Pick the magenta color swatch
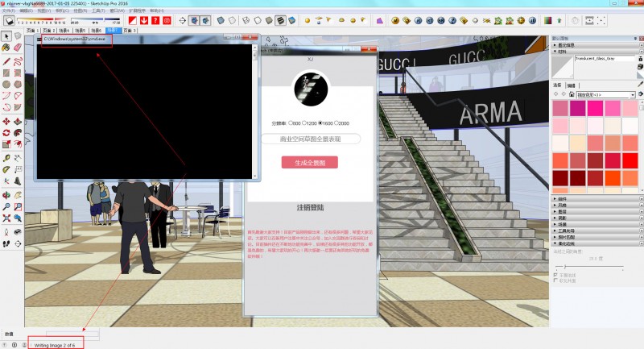Image resolution: width=644 pixels, height=349 pixels. click(x=577, y=109)
